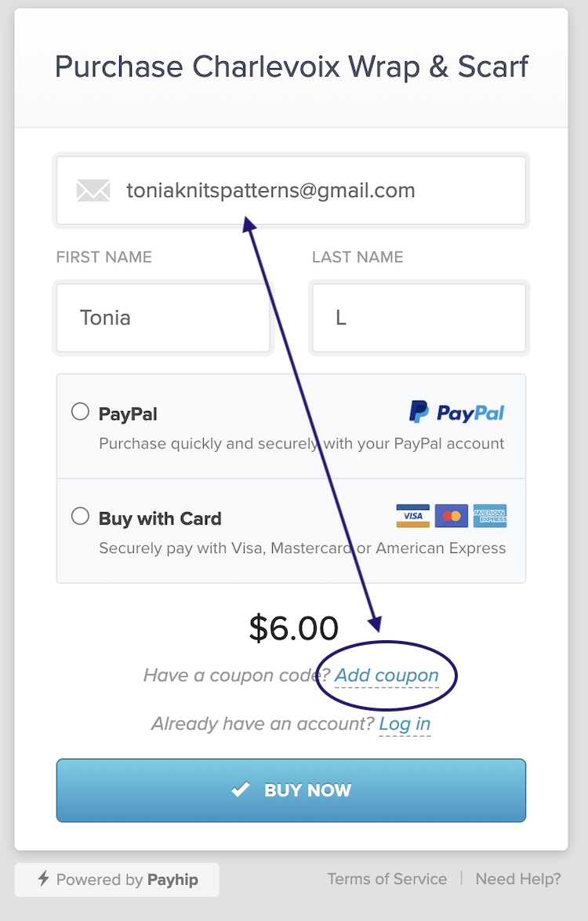The height and width of the screenshot is (921, 588).
Task: Click the email address input field
Action: coord(291,191)
